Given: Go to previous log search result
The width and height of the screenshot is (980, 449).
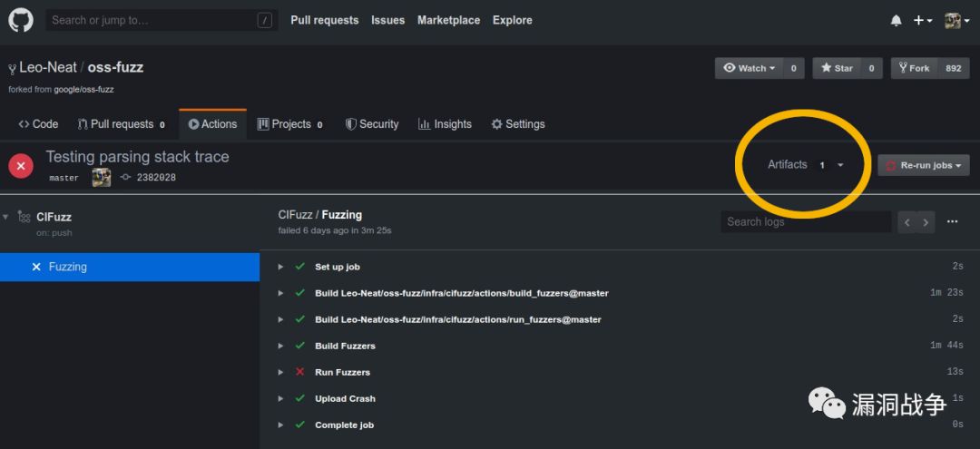Looking at the screenshot, I should click(906, 221).
